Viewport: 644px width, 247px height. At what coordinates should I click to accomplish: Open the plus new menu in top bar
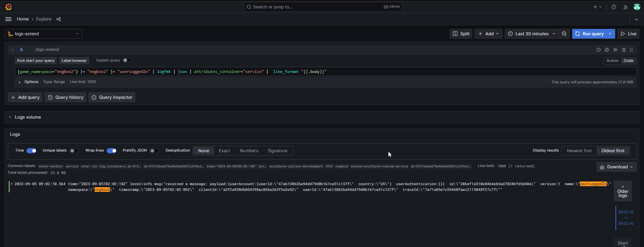597,7
